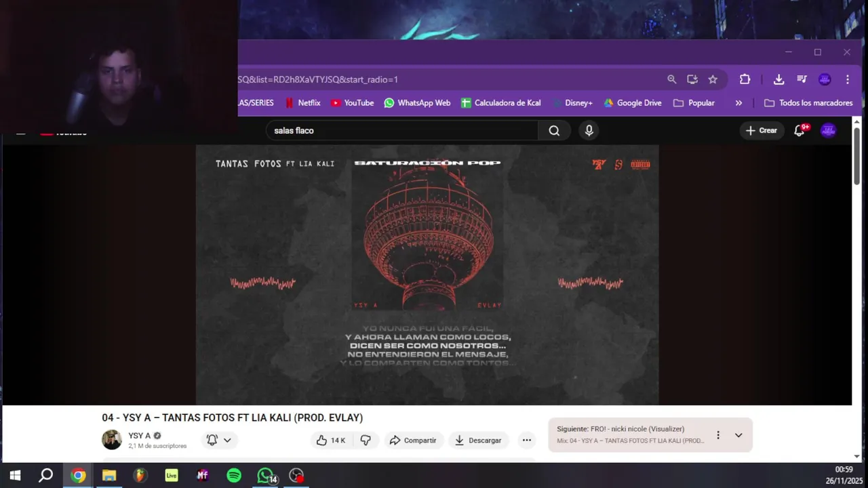Open the Google Drive bookmark
Screen dimensions: 868x488
point(633,103)
